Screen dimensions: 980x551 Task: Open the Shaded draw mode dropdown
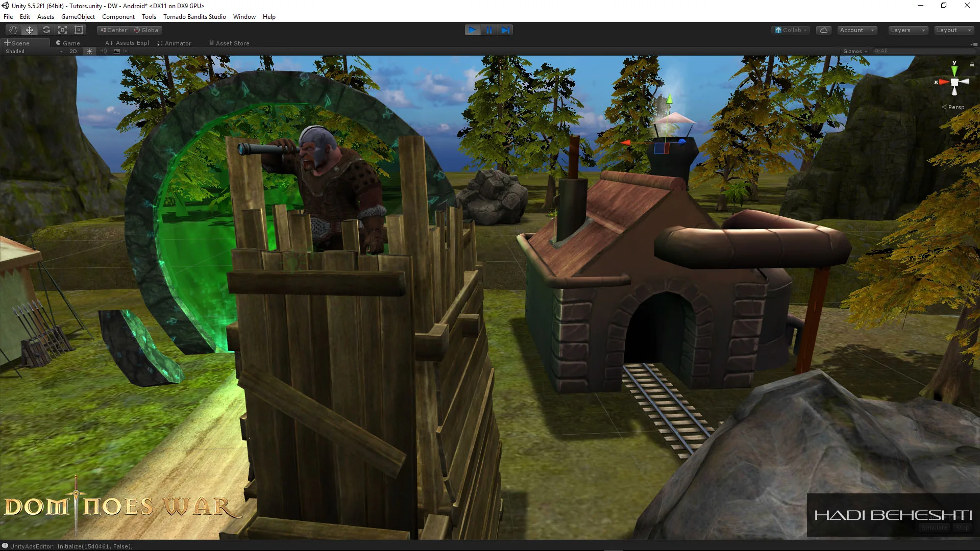(34, 52)
